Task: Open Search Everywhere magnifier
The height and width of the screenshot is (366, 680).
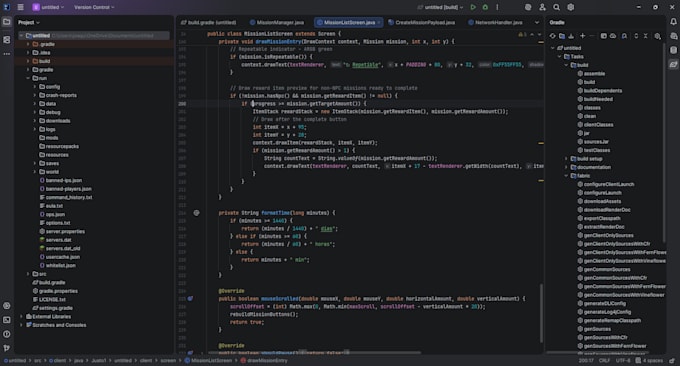Action: point(556,7)
